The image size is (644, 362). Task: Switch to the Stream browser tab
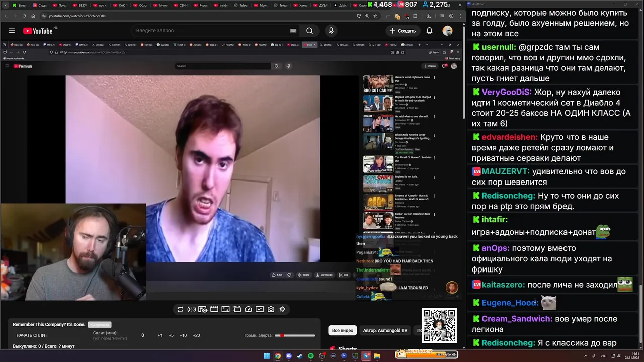[x=21, y=5]
